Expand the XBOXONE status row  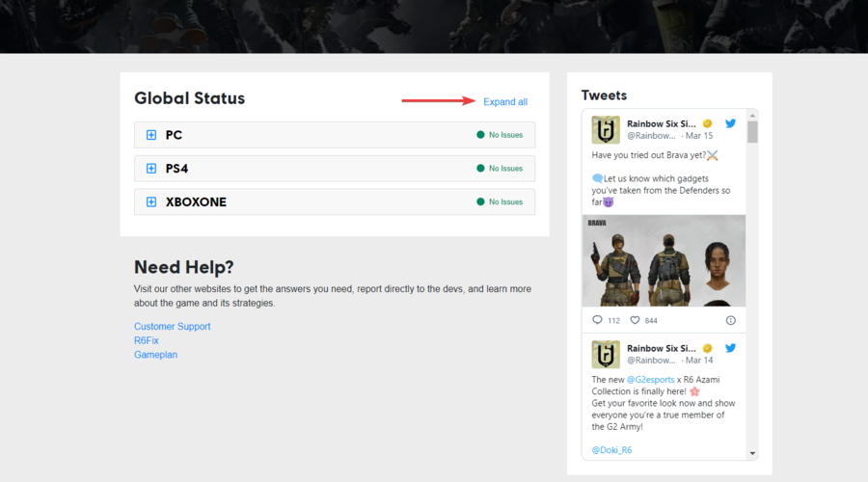335,202
